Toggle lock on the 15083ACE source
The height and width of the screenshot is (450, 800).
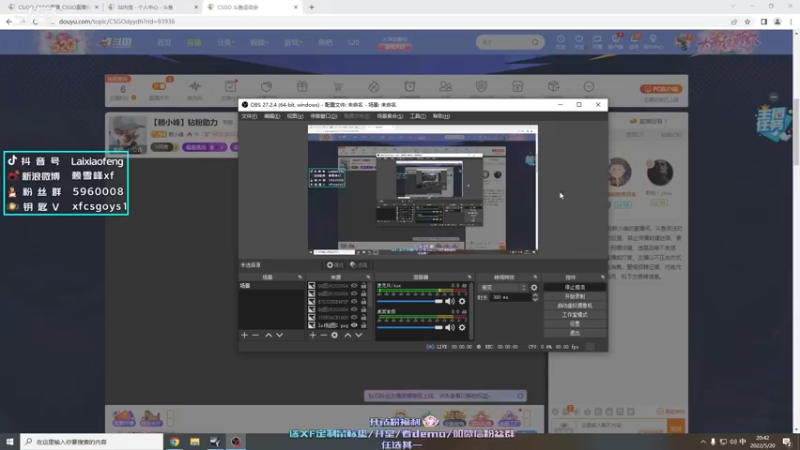[363, 317]
